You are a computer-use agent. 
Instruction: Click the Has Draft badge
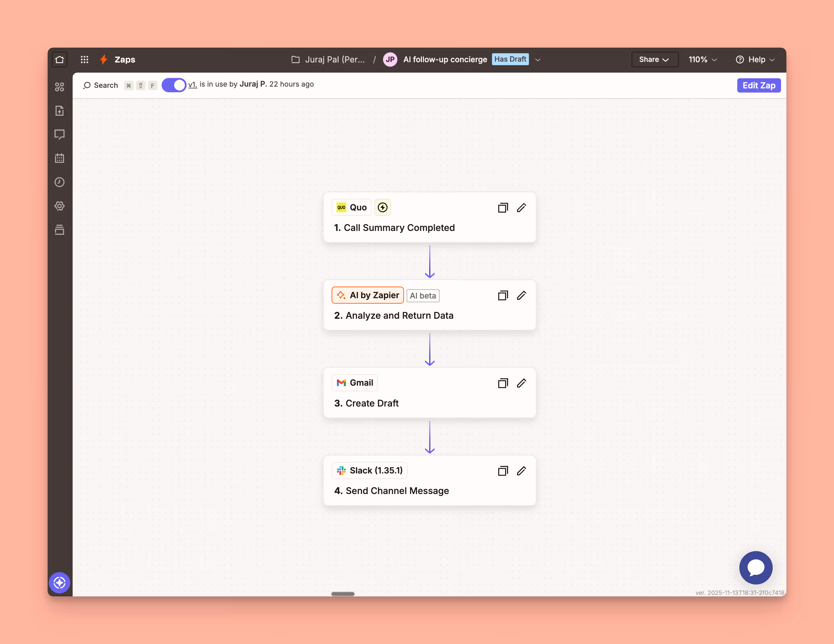click(510, 59)
